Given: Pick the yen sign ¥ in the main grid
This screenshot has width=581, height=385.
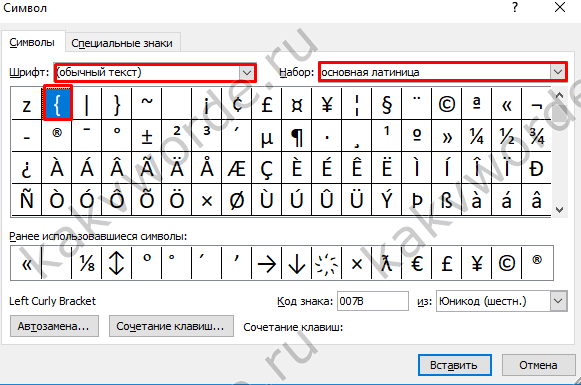Looking at the screenshot, I should [x=327, y=104].
